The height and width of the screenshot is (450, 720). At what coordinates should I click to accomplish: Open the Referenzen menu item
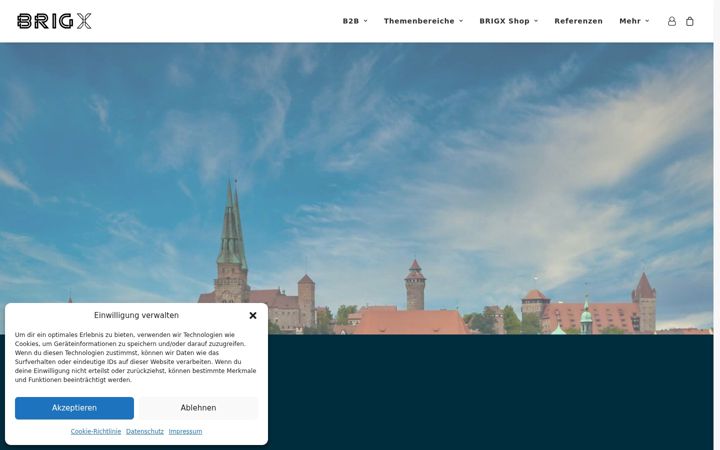[x=578, y=21]
